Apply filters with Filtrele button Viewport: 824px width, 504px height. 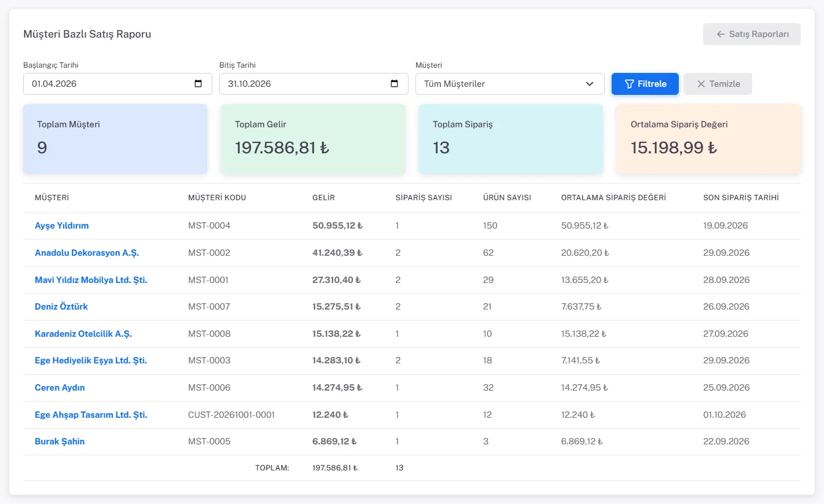[x=645, y=84]
